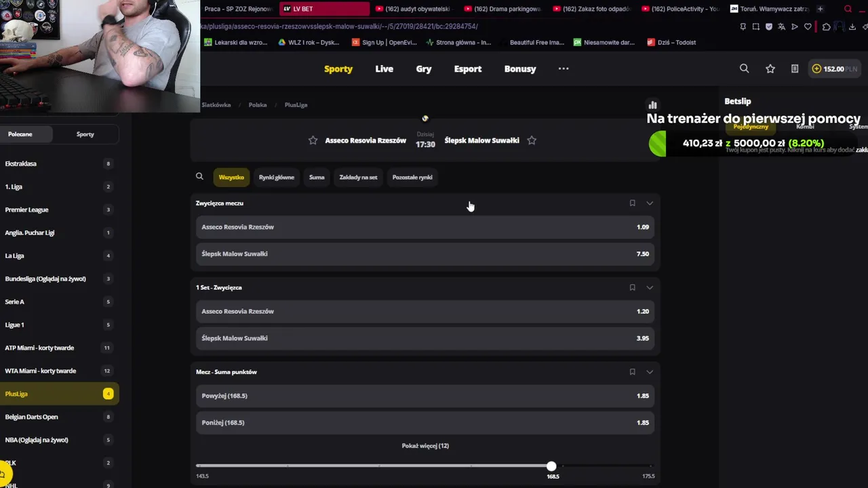
Task: Click the browser snapshot capture icon
Action: coord(756,26)
